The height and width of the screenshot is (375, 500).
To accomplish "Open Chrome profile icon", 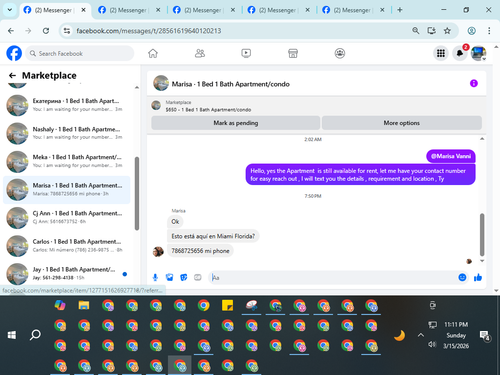I will pyautogui.click(x=471, y=31).
